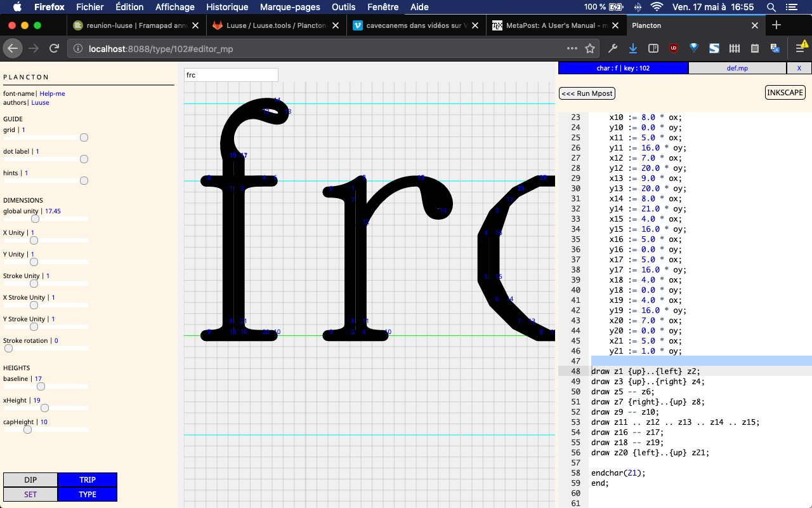Screen dimensions: 812x508
Task: Select the def.mp editor tab
Action: coord(737,68)
